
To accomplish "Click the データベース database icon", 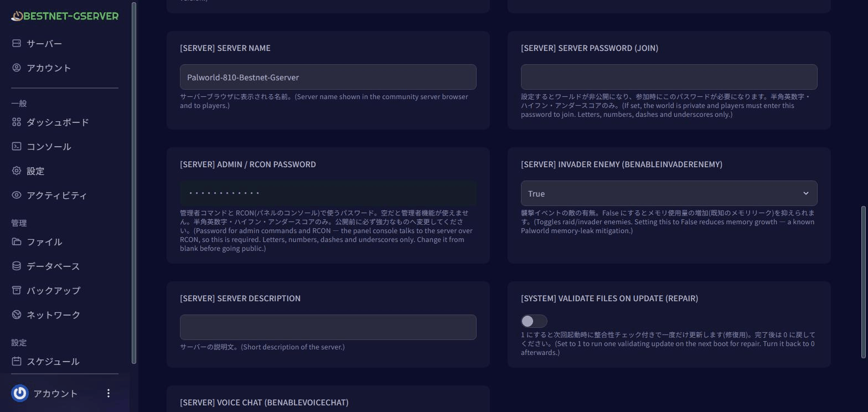I will click(17, 266).
